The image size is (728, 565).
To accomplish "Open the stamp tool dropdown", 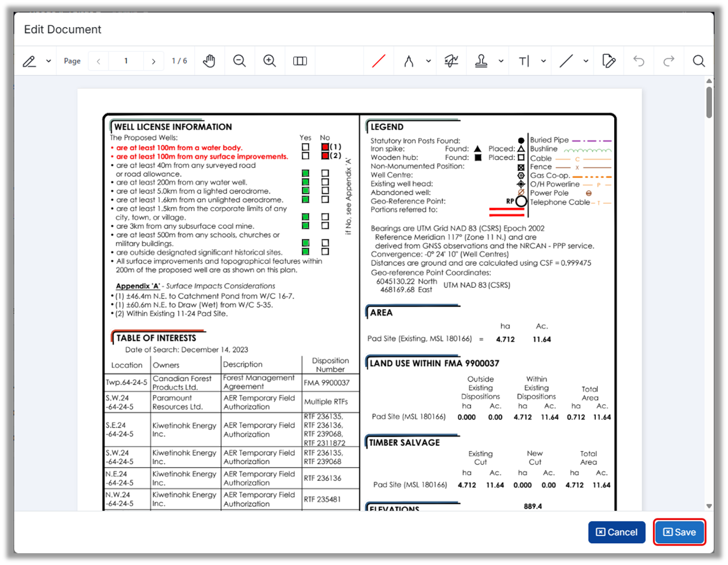I will [501, 61].
